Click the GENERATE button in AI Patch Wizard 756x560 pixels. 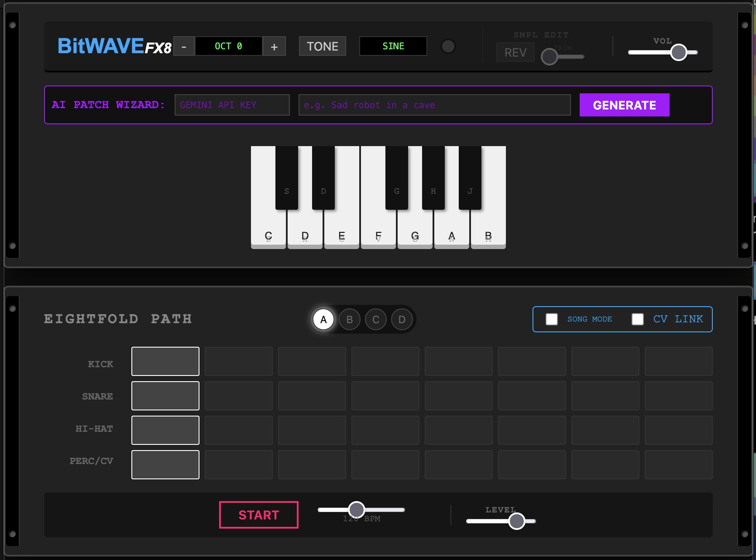coord(624,105)
